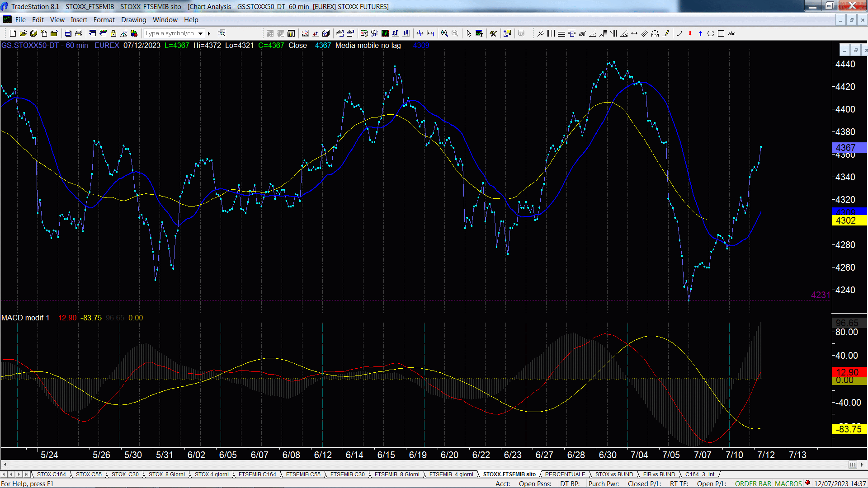Click the Print icon in the toolbar
The height and width of the screenshot is (488, 868).
78,33
